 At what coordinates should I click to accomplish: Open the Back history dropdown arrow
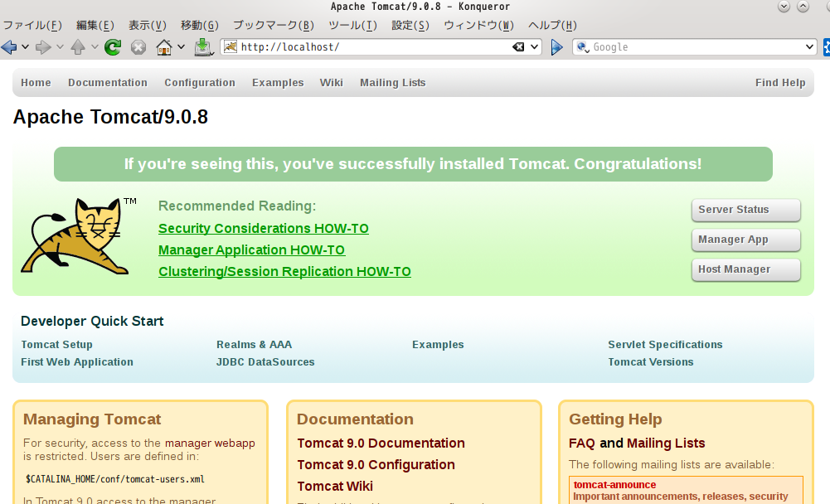click(x=25, y=47)
